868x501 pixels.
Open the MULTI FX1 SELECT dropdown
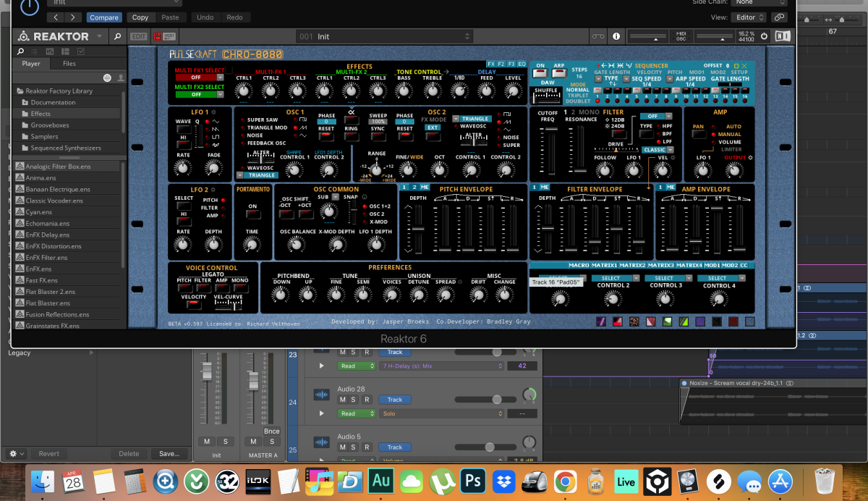pyautogui.click(x=199, y=77)
